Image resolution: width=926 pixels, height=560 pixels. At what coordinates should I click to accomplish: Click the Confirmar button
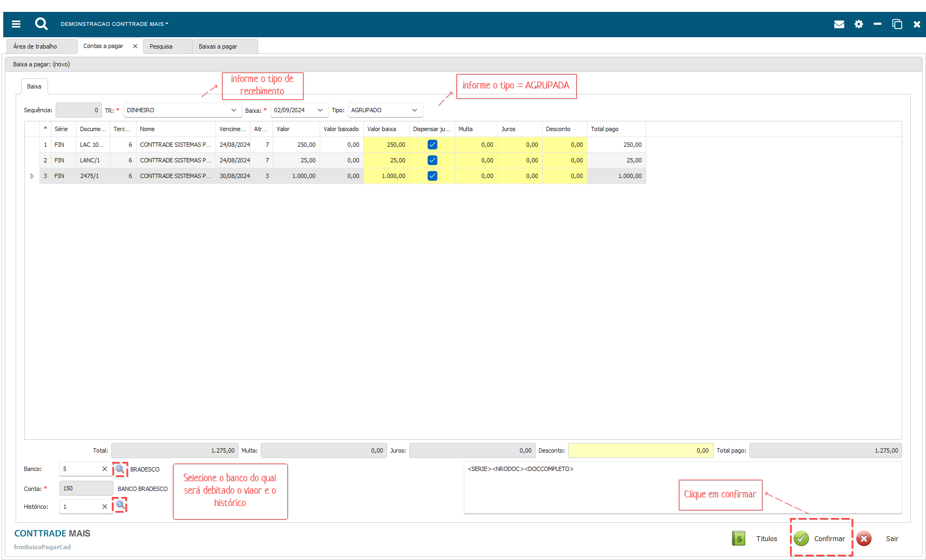tap(821, 538)
